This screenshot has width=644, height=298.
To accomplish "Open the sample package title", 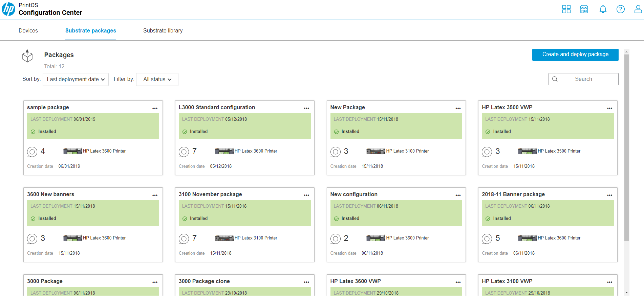I will [48, 108].
